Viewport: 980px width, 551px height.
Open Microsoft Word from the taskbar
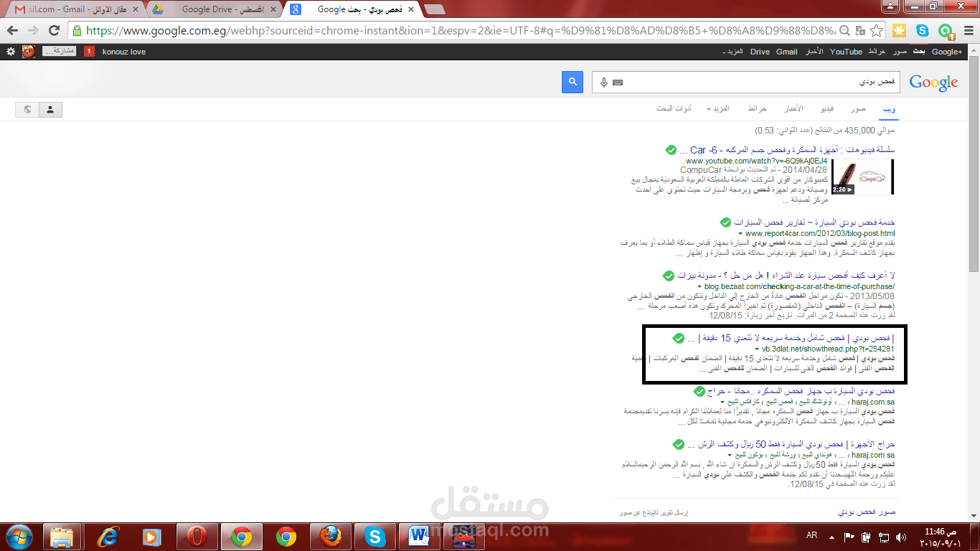coord(418,537)
